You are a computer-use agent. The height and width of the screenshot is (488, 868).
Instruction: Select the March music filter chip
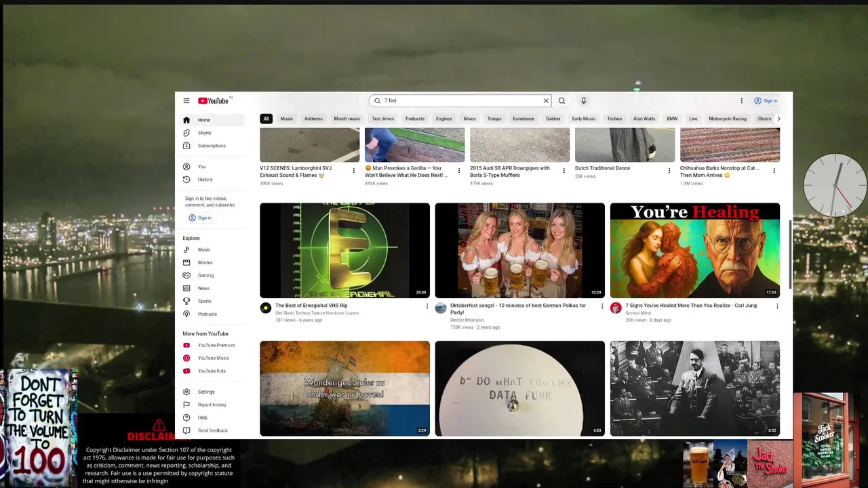pos(347,119)
